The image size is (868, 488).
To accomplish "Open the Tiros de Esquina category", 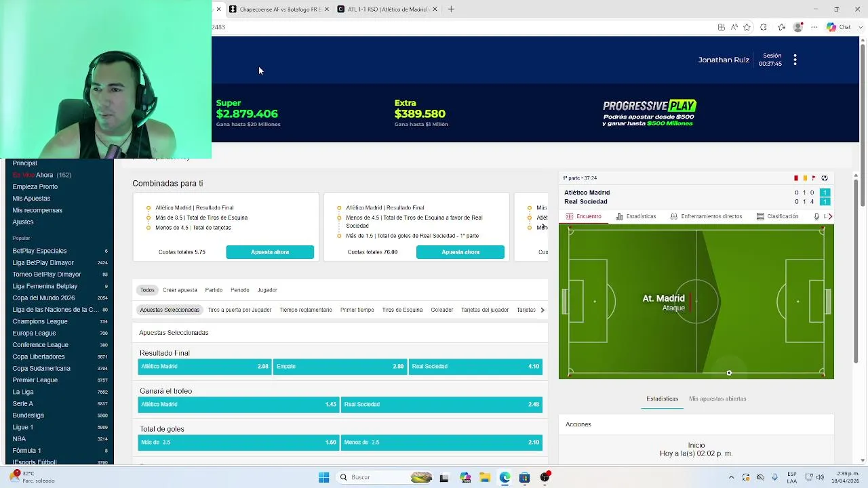I will coord(402,310).
